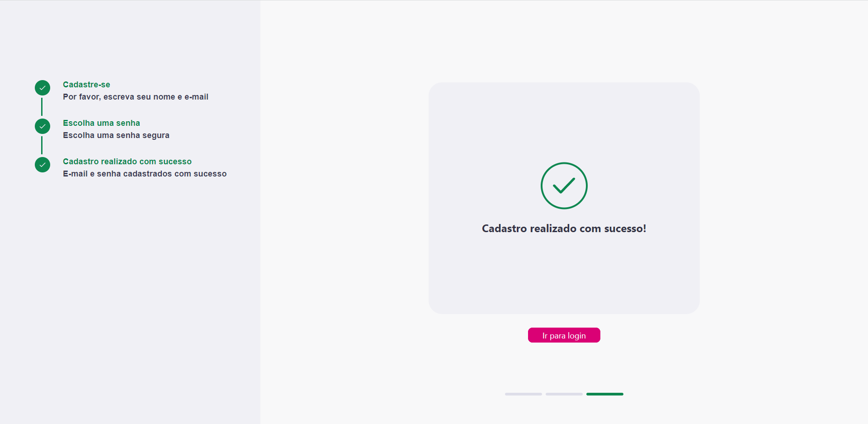
Task: Select the Escolha uma senha step title
Action: click(x=101, y=123)
